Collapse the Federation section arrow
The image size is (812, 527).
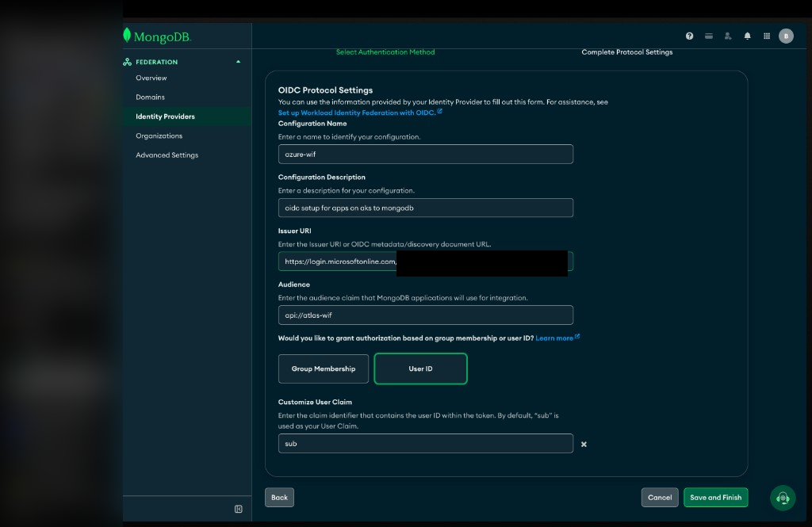[x=238, y=62]
